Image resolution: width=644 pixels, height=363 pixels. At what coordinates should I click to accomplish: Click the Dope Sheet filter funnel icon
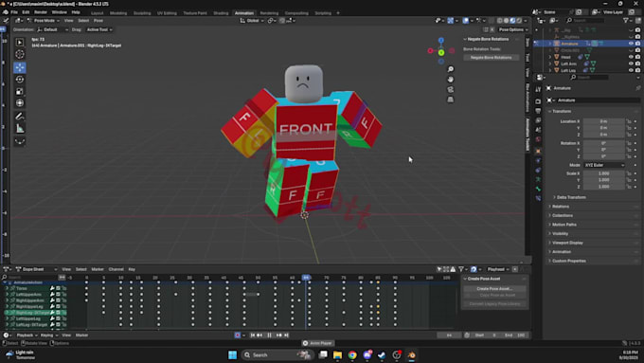pyautogui.click(x=461, y=269)
